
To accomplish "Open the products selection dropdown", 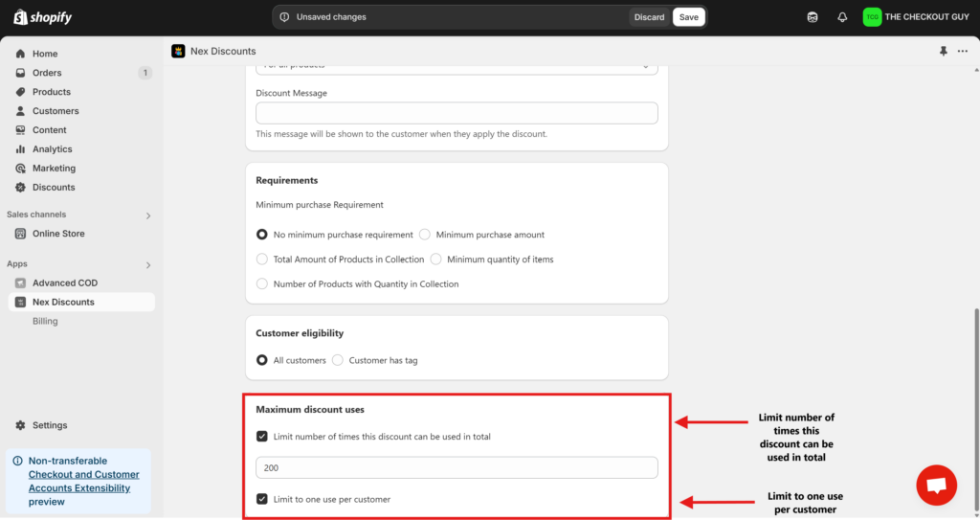I will coord(457,66).
